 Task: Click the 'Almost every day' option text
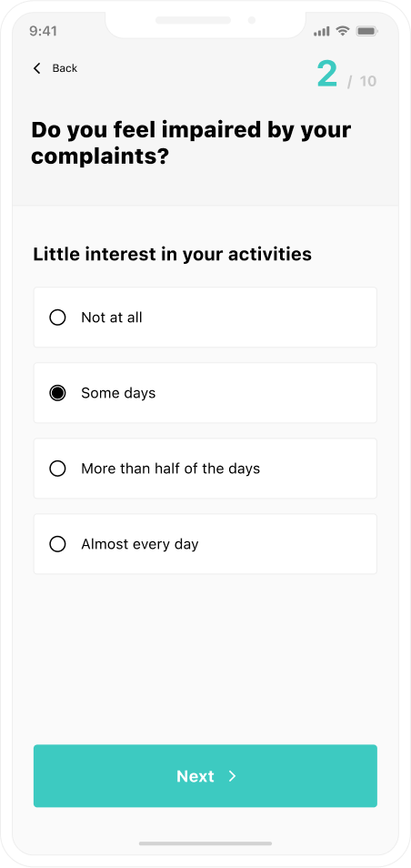pyautogui.click(x=140, y=544)
